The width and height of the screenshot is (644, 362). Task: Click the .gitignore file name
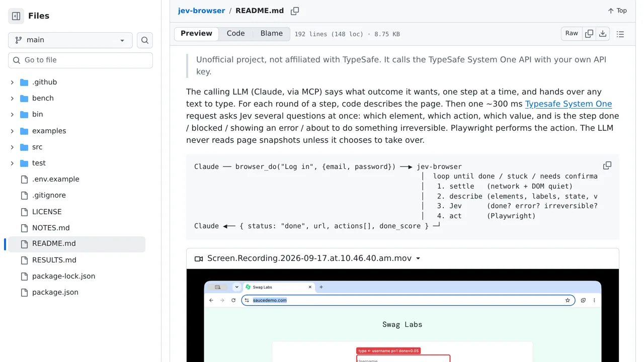[x=49, y=195]
